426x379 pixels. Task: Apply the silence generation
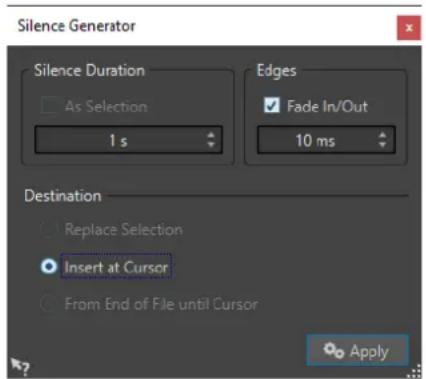point(358,351)
